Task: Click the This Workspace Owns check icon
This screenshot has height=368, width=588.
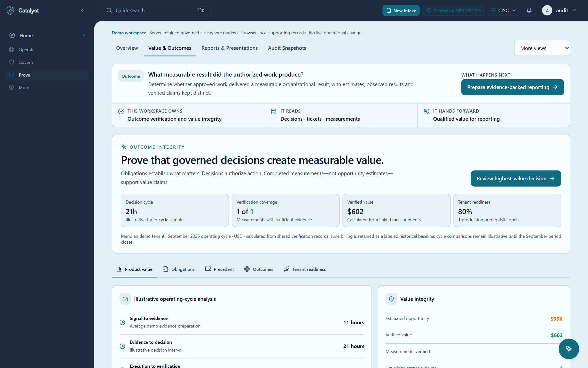Action: pos(121,111)
